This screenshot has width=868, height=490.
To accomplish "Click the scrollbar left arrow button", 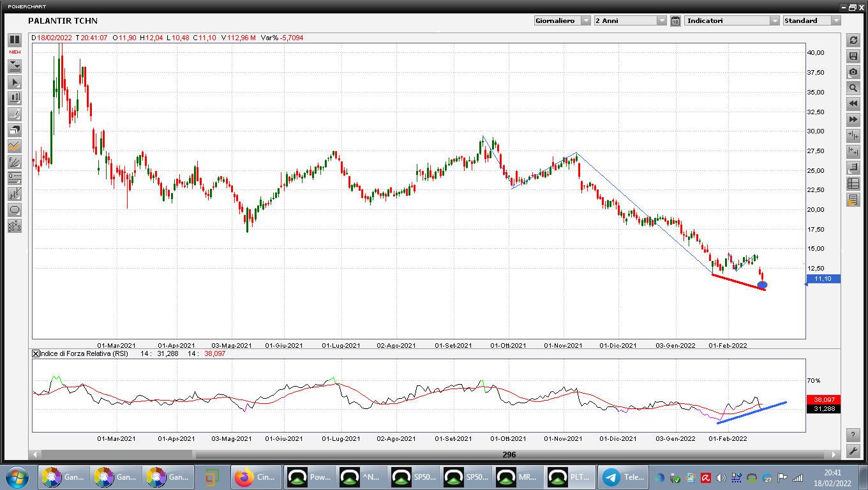I will (36, 454).
